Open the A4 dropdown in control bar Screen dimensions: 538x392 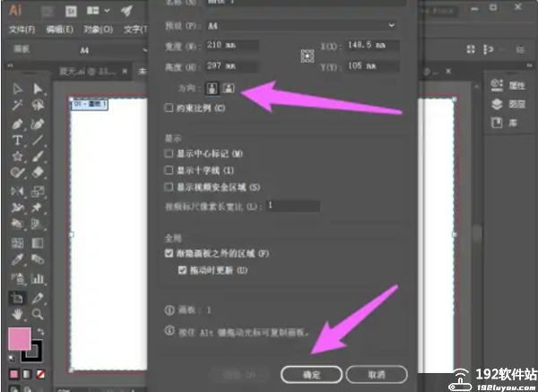(x=113, y=50)
